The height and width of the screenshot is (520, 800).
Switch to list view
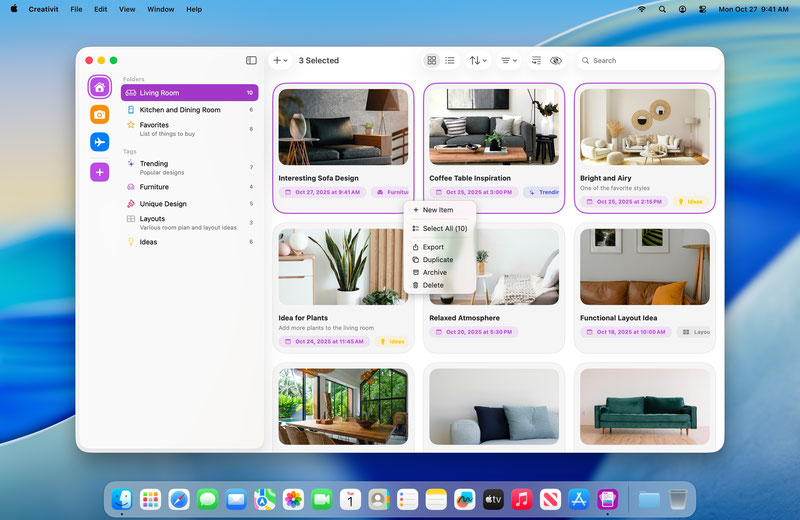[x=450, y=61]
